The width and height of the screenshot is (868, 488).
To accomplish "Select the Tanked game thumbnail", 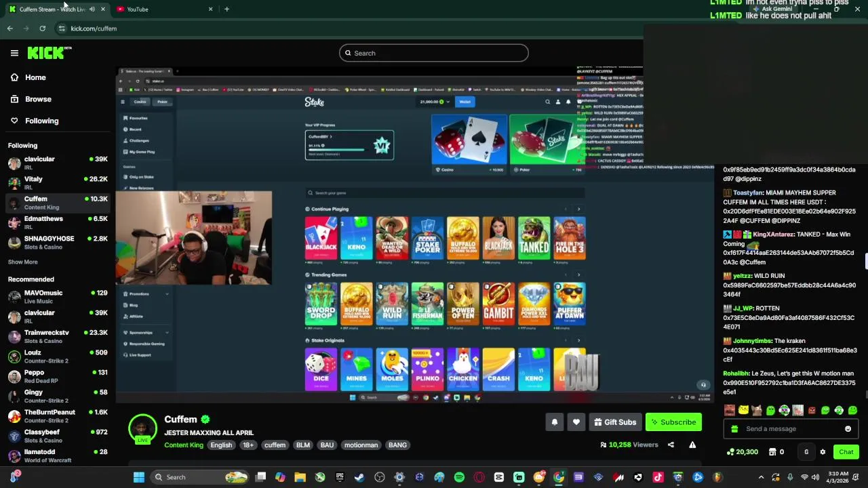I will coord(534,238).
